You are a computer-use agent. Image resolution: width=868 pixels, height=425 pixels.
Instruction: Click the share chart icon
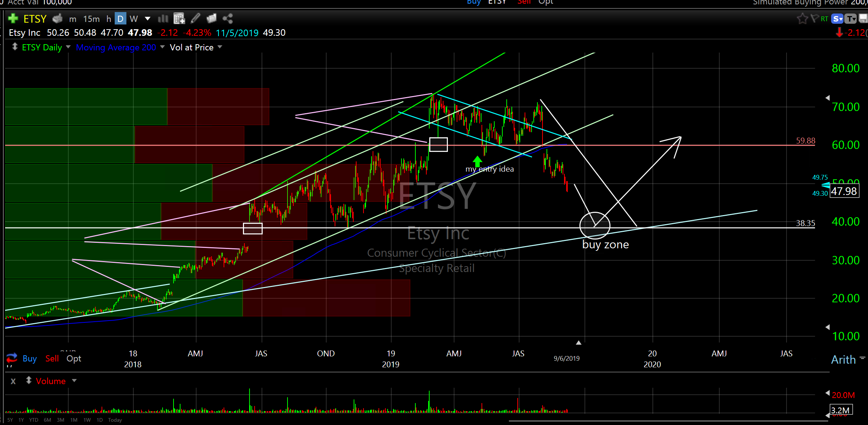(x=228, y=18)
